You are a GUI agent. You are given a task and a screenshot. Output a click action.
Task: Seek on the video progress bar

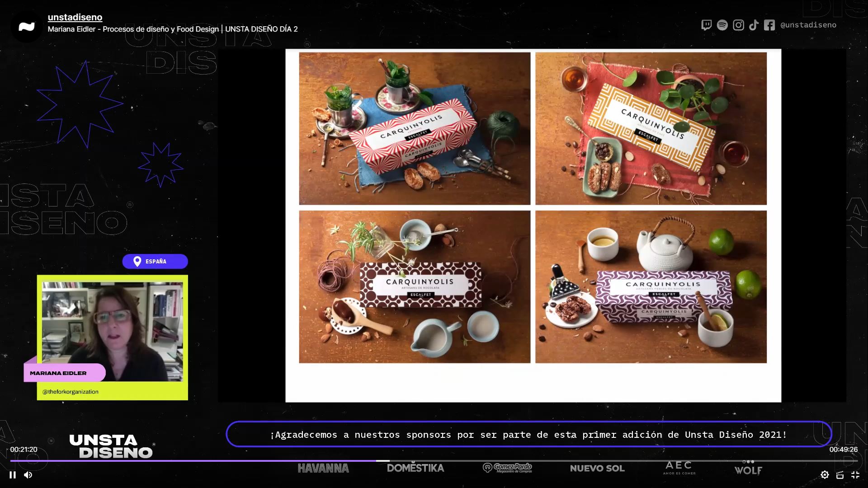434,461
